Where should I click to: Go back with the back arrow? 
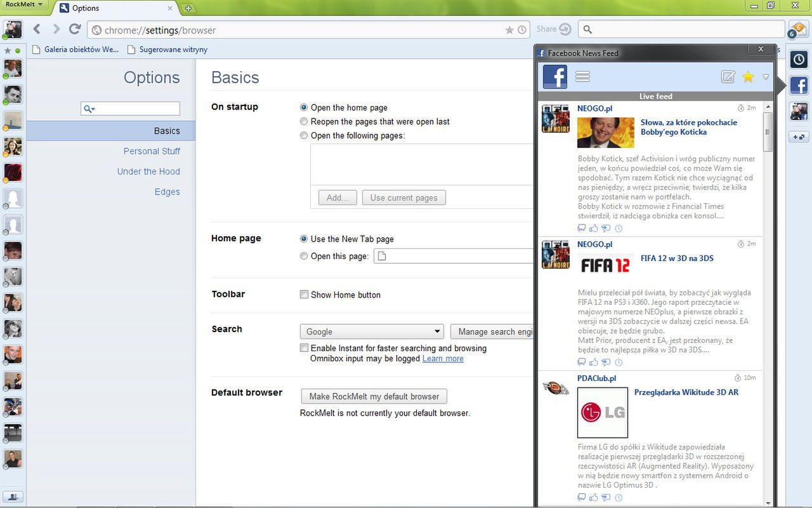[x=37, y=29]
